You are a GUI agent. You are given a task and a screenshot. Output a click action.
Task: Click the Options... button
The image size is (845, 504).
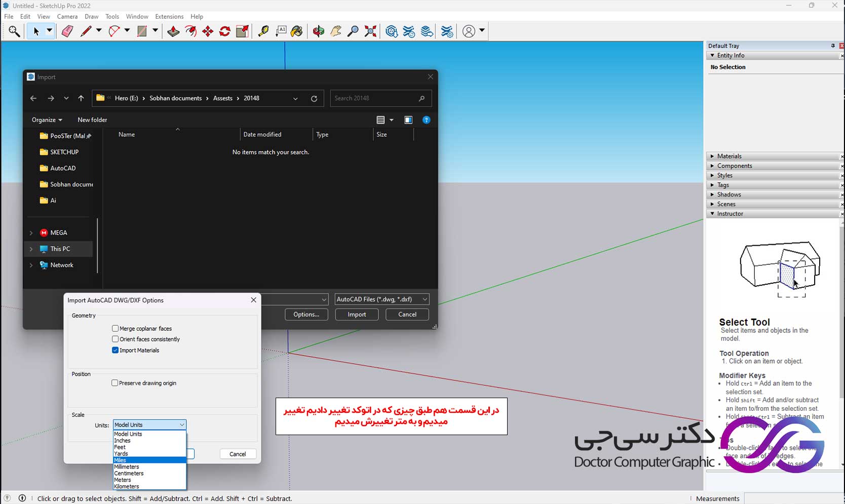[x=306, y=315]
